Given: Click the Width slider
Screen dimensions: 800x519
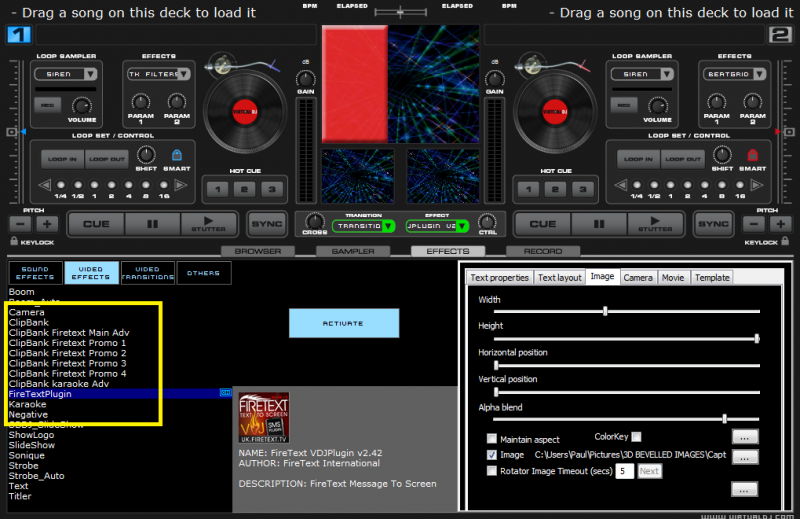Looking at the screenshot, I should pyautogui.click(x=627, y=311).
